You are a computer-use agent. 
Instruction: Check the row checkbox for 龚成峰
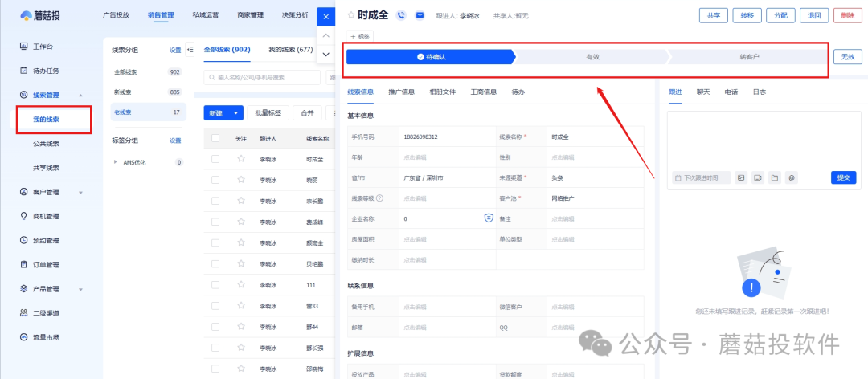(215, 222)
